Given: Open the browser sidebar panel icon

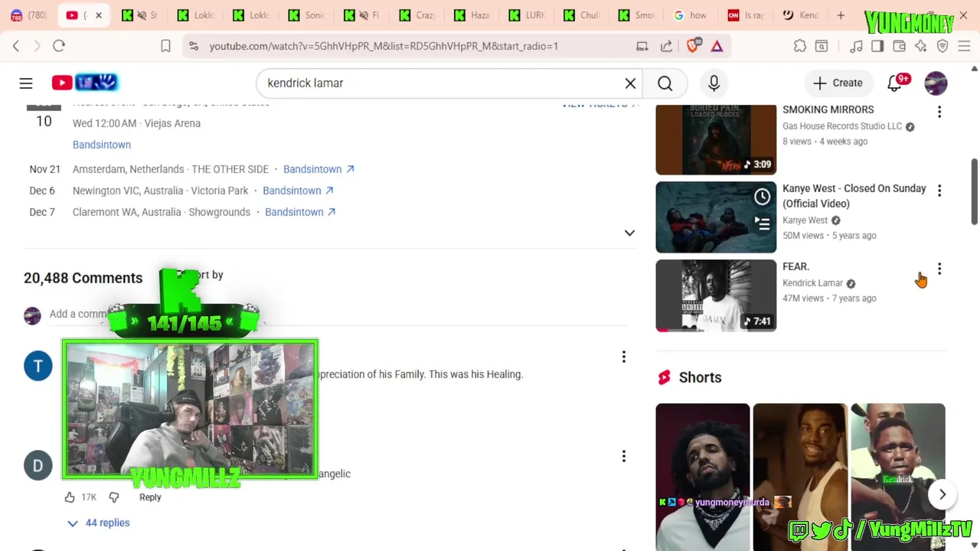Looking at the screenshot, I should click(877, 46).
